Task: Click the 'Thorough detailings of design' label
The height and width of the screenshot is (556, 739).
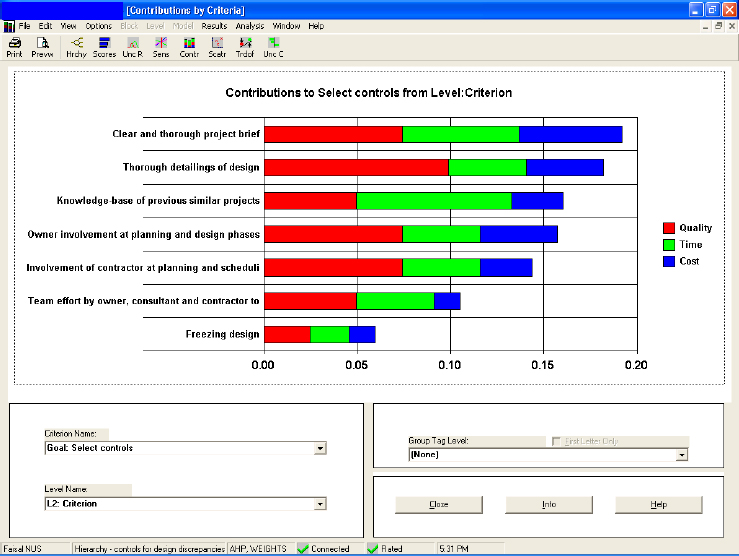Action: click(191, 167)
